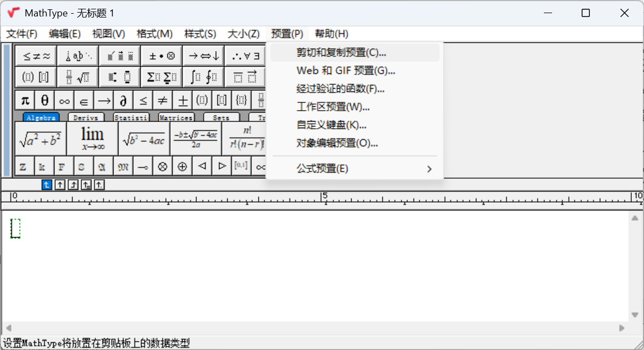Open 工作区预置(W)... menu entry
644x350 pixels.
point(355,107)
